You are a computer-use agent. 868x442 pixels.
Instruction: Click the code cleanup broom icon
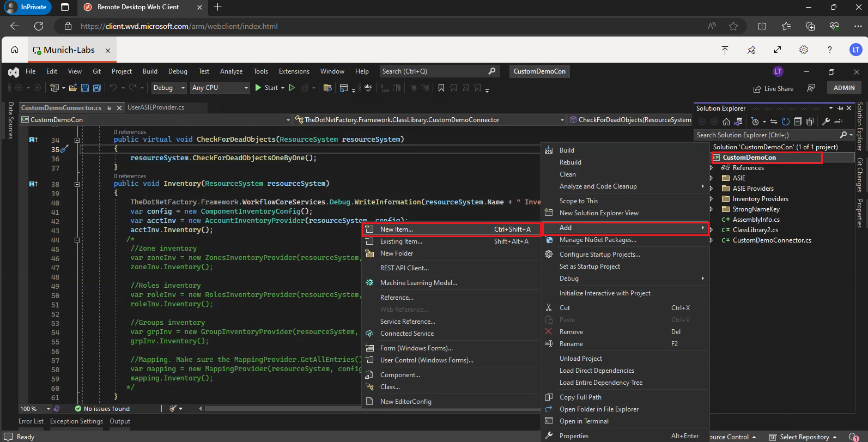173,408
